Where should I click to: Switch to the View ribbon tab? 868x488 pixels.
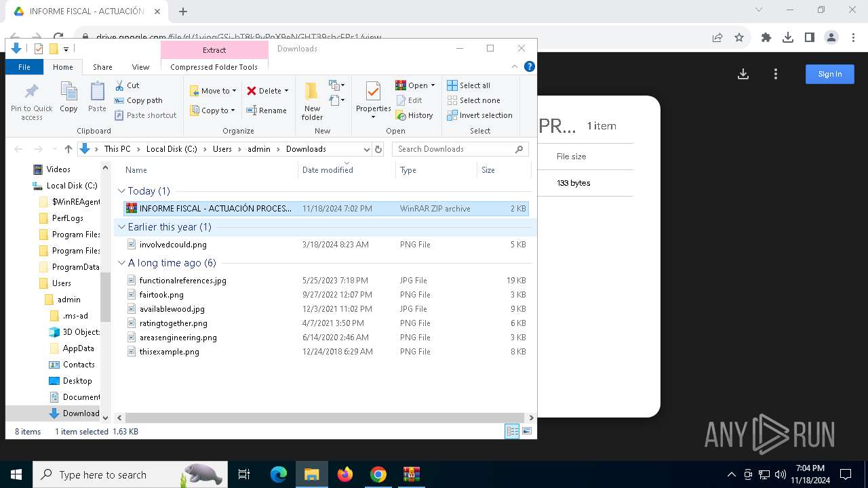(140, 67)
